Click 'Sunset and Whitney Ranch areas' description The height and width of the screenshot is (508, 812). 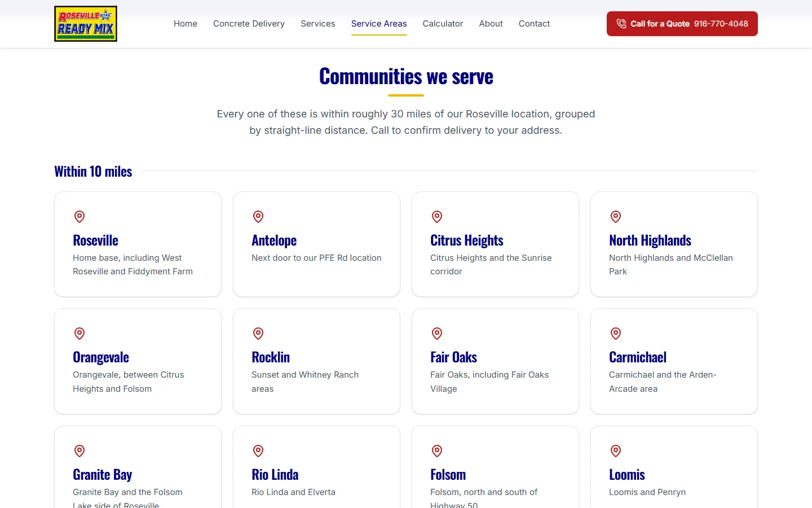305,382
